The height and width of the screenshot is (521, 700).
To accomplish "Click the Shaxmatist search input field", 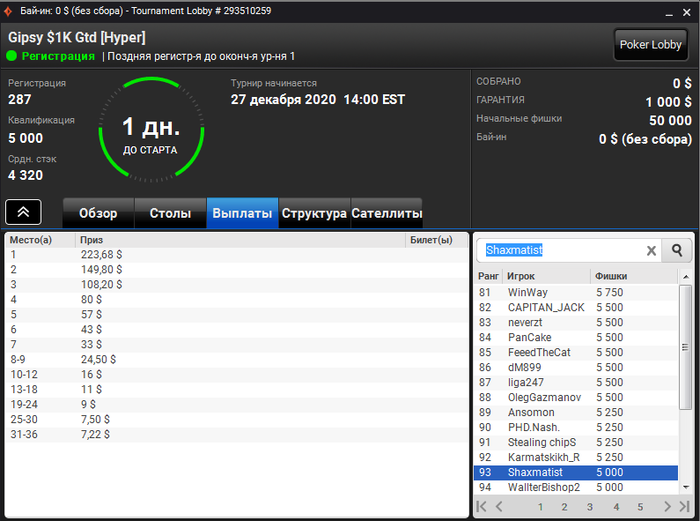I will point(561,250).
